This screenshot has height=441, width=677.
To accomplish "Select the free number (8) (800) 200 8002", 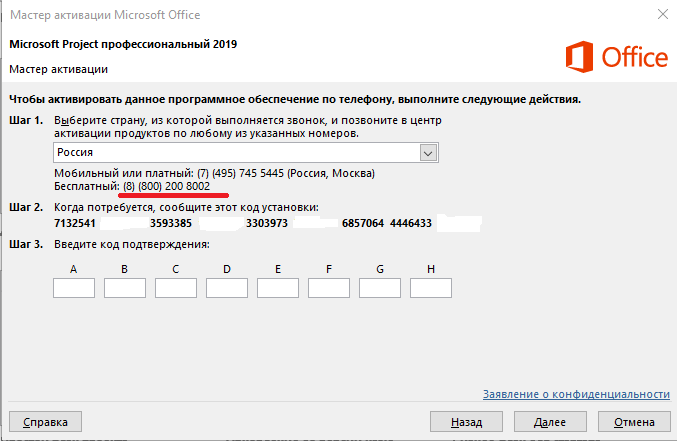I will (x=167, y=186).
